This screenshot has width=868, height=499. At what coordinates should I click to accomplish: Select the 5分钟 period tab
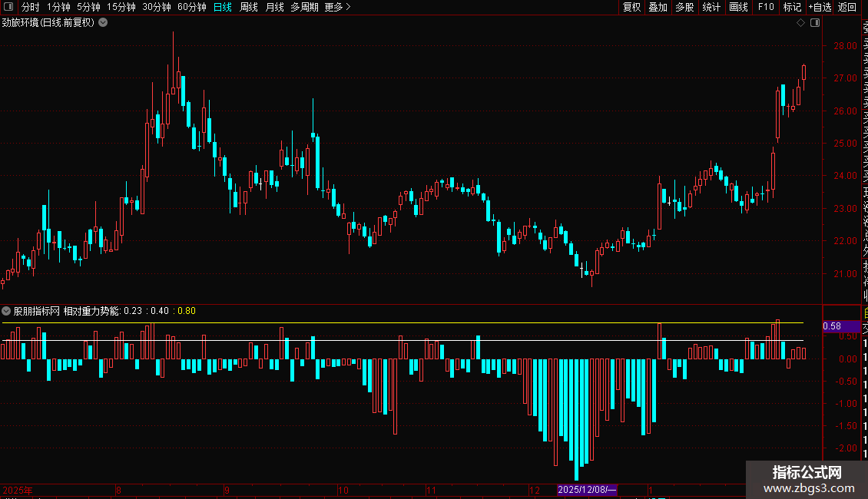88,7
